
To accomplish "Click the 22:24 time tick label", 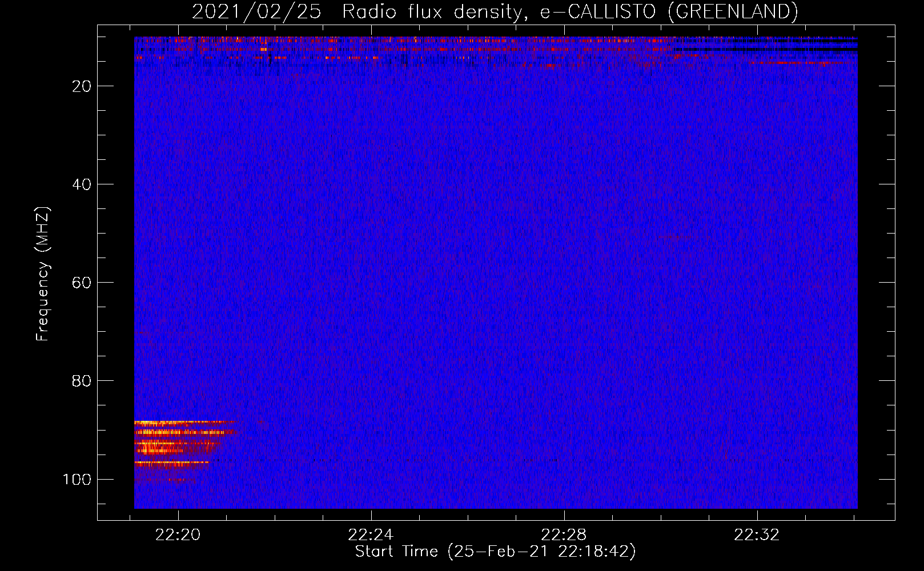I will [371, 535].
